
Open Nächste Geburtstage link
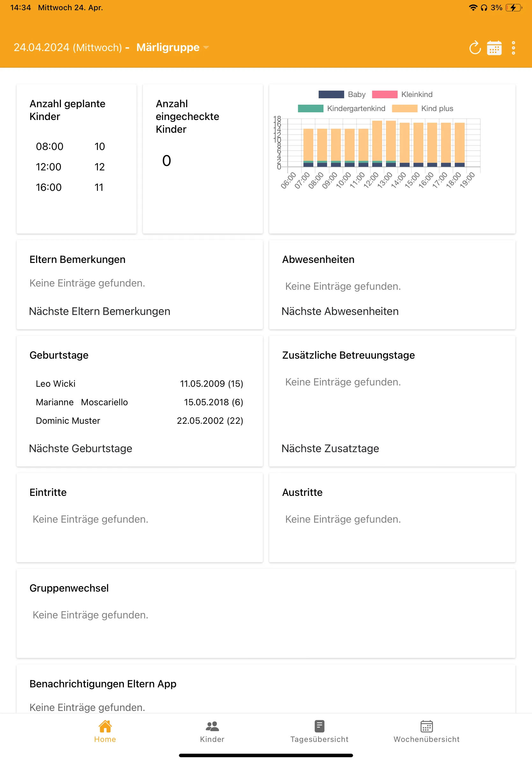point(81,448)
